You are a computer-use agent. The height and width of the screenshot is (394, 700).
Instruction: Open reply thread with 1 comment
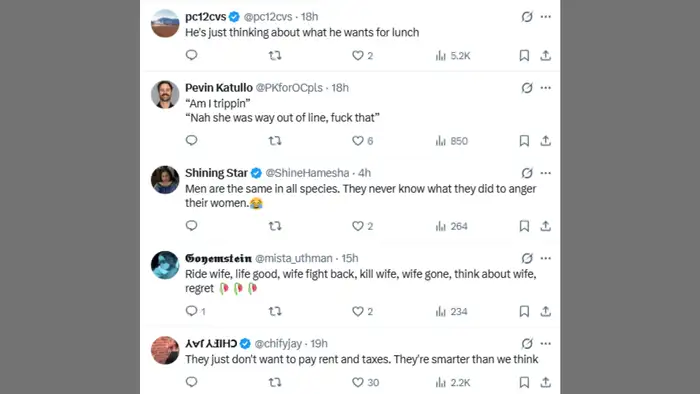(196, 311)
